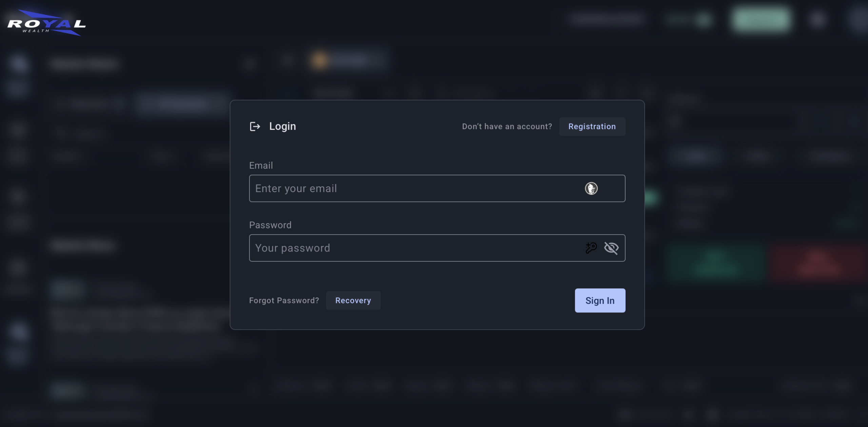Click the key icon in the password field
This screenshot has height=427, width=868.
click(x=591, y=248)
